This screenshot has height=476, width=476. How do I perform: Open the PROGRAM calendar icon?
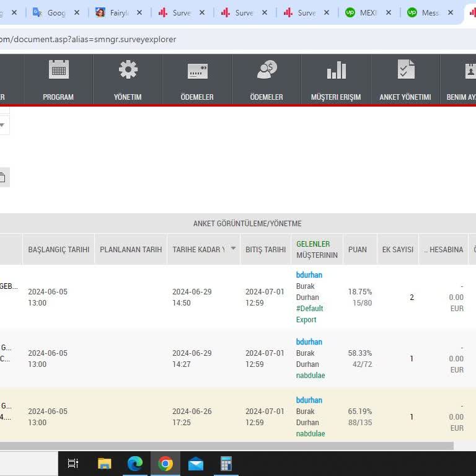[58, 70]
